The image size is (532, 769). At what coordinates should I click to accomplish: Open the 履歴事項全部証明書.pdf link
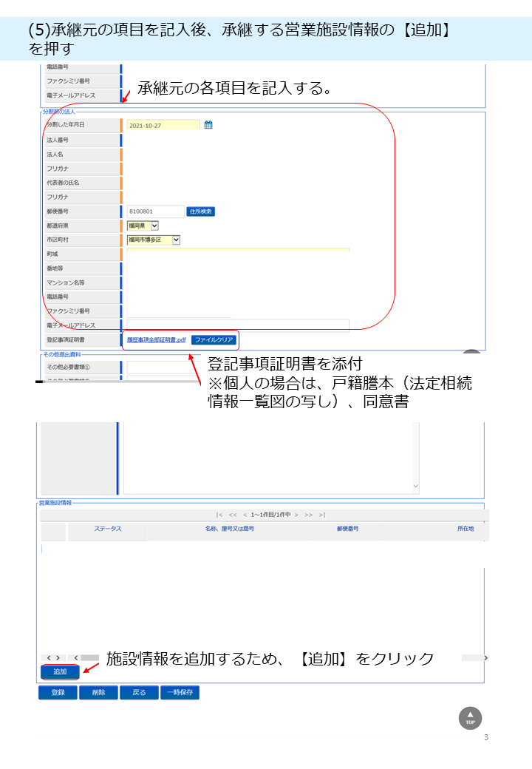point(156,340)
